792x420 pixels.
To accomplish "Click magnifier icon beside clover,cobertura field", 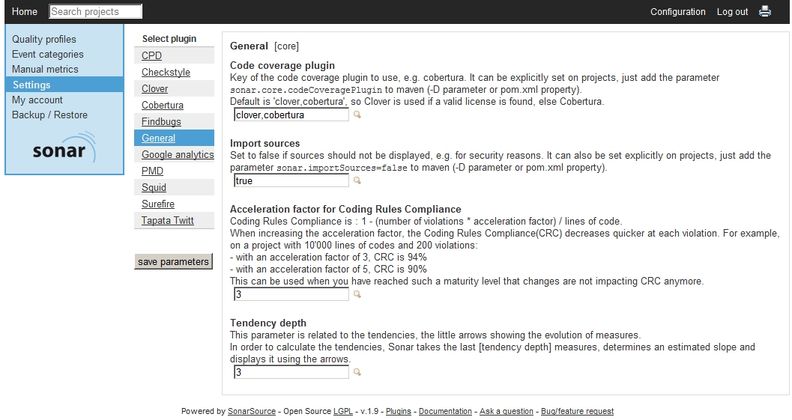I will coord(357,115).
